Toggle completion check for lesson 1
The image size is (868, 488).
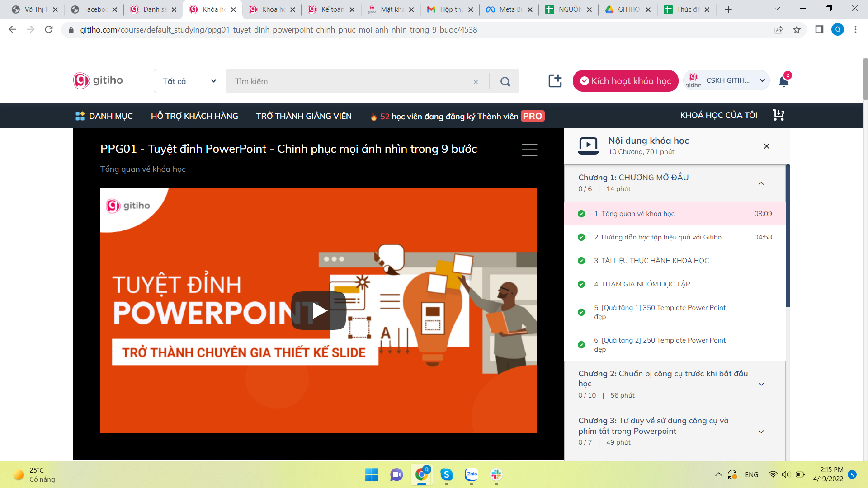581,214
